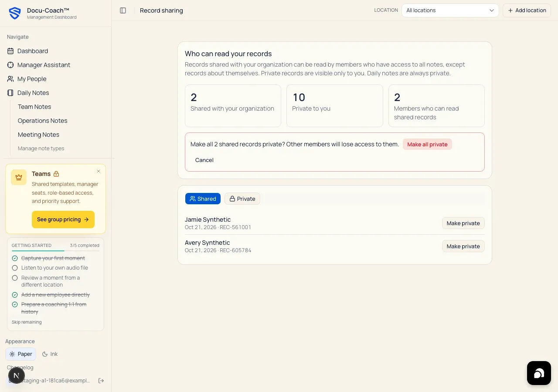
Task: Open Meeting Notes sub-item
Action: click(x=38, y=135)
